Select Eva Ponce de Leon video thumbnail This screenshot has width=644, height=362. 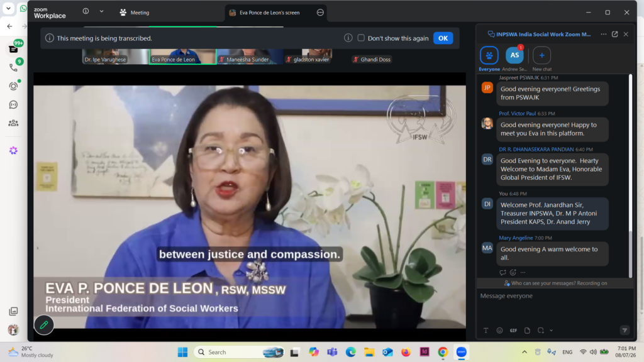(183, 57)
